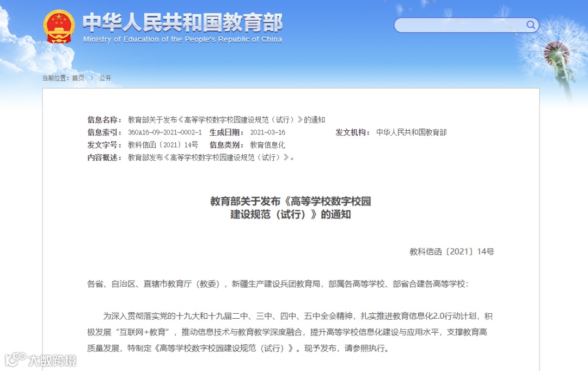Click document number 教科信函〔2021〕14号 in metadata
Image resolution: width=588 pixels, height=371 pixels.
163,145
